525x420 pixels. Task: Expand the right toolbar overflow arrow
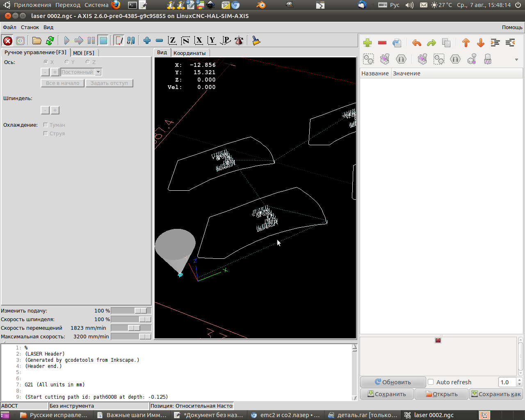(516, 60)
